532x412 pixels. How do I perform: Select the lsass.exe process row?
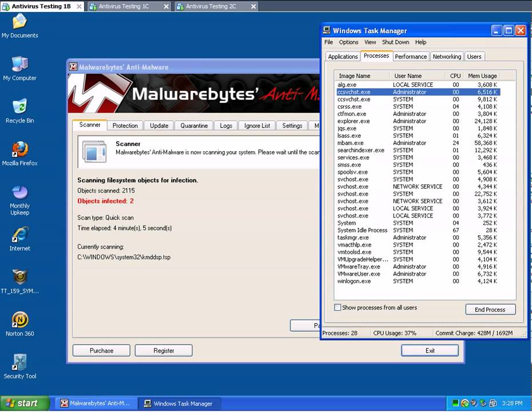coord(418,136)
